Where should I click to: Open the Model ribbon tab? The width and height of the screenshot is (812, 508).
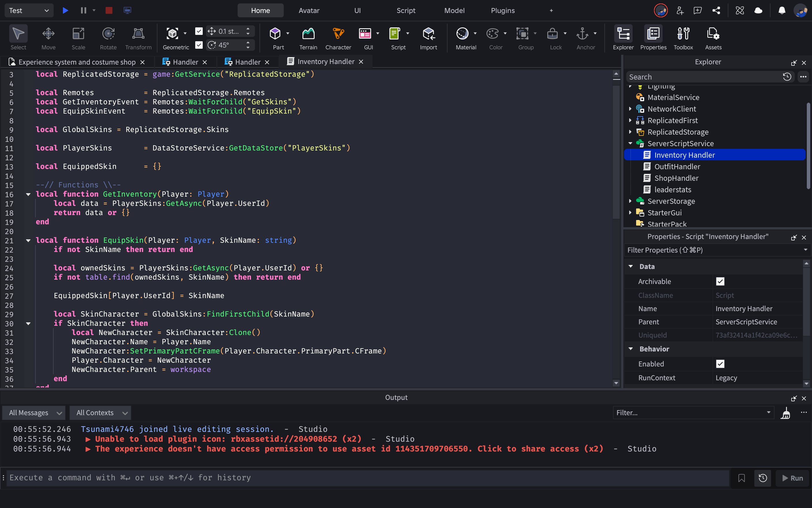(x=454, y=10)
